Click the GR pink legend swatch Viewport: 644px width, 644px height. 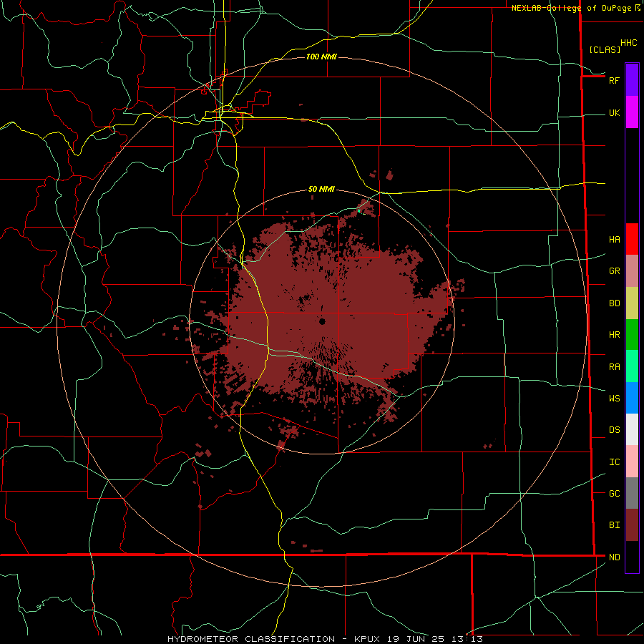coord(632,270)
